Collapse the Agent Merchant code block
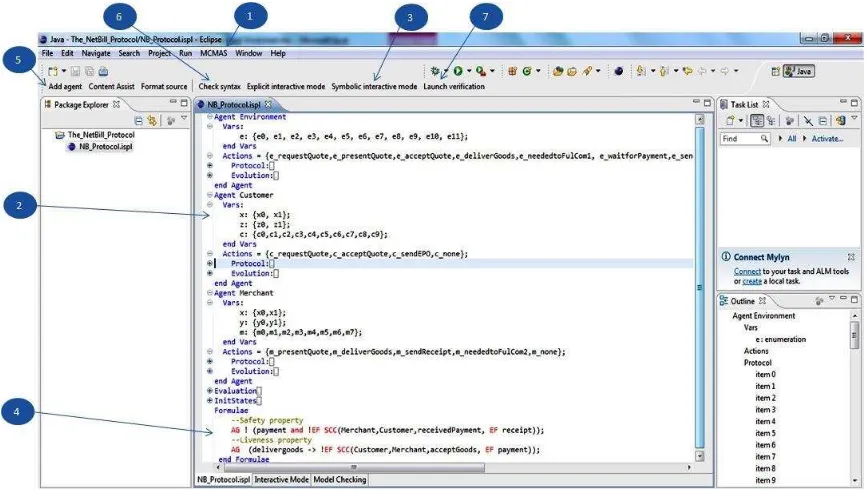The height and width of the screenshot is (490, 866). pos(210,293)
